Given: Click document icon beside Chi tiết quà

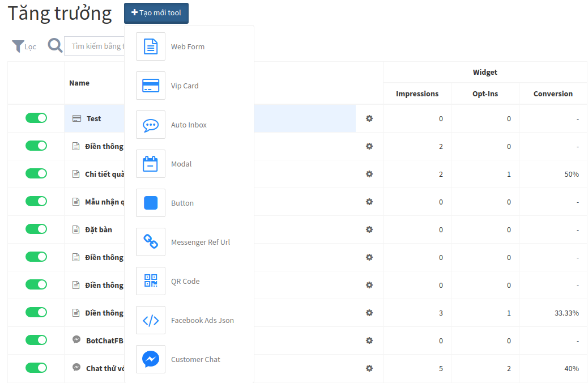Looking at the screenshot, I should pos(76,174).
